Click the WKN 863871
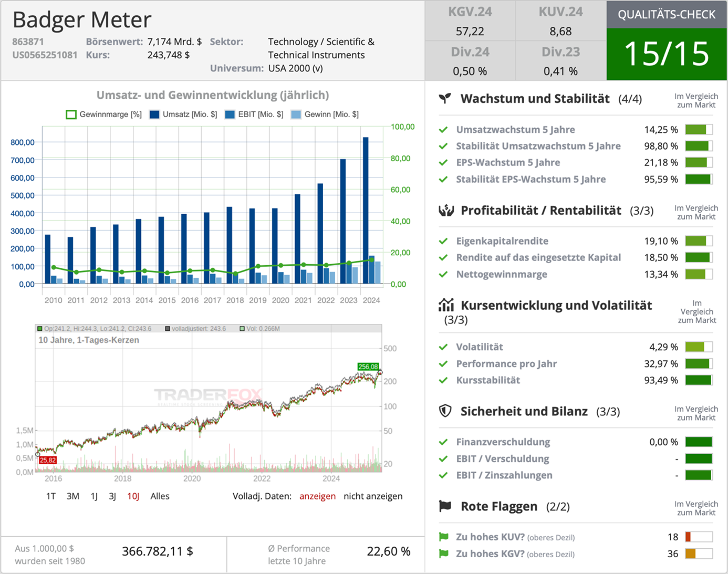The height and width of the screenshot is (574, 728). click(28, 42)
